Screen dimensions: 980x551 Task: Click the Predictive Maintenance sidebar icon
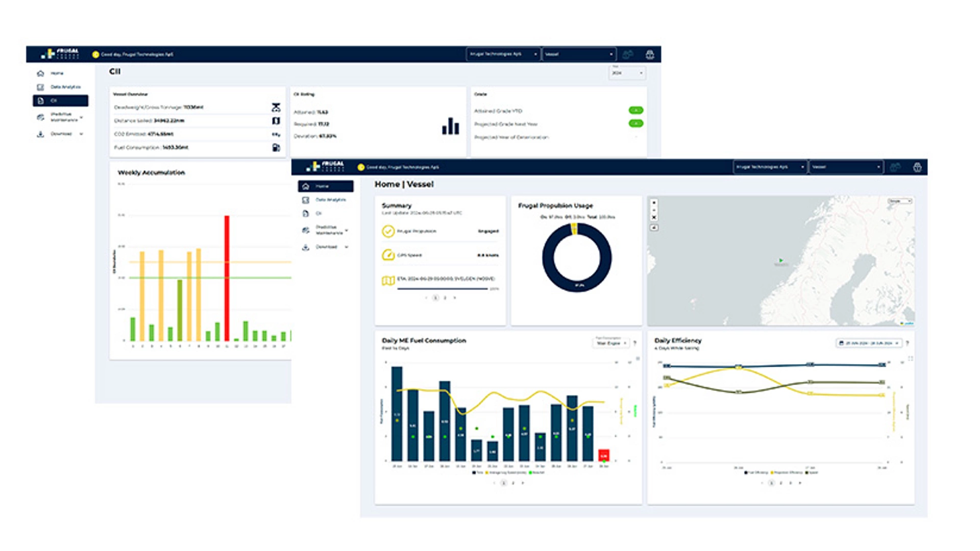click(x=305, y=231)
